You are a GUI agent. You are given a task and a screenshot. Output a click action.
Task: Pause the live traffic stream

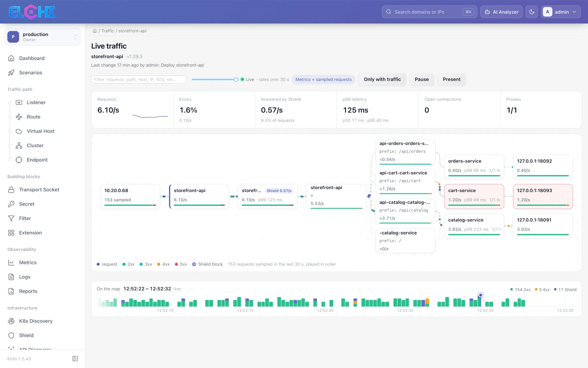tap(422, 79)
